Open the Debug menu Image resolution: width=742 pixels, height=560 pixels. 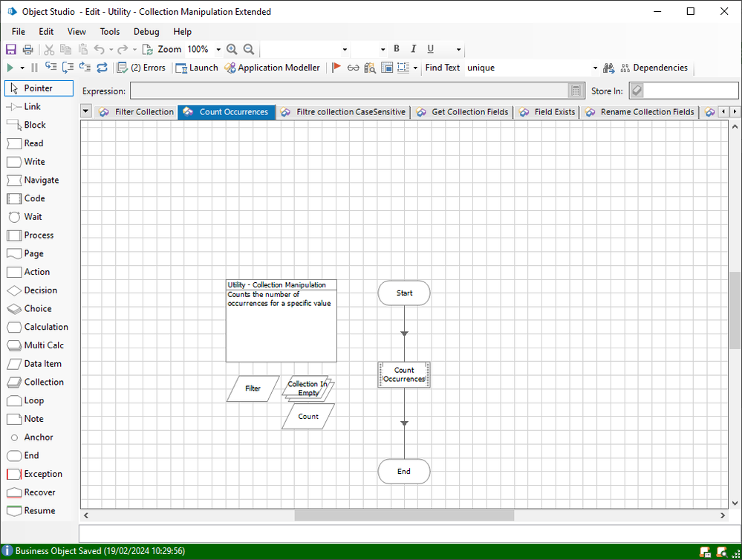click(x=146, y=32)
